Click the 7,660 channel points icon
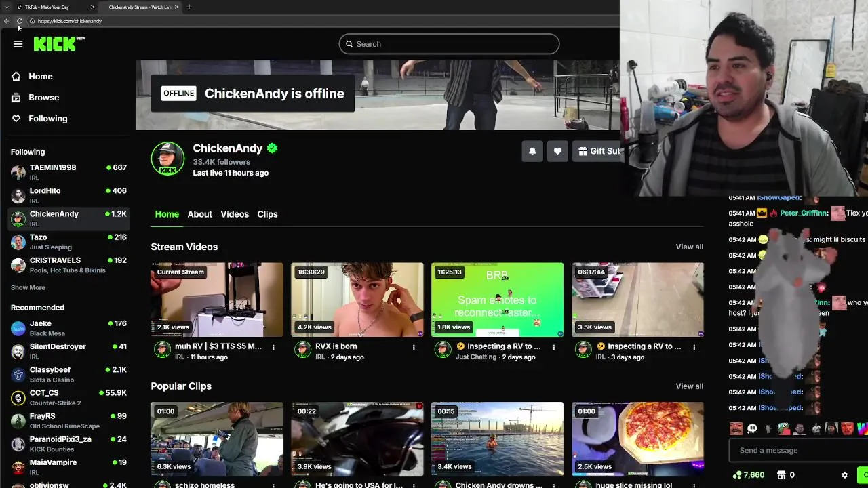 point(737,475)
